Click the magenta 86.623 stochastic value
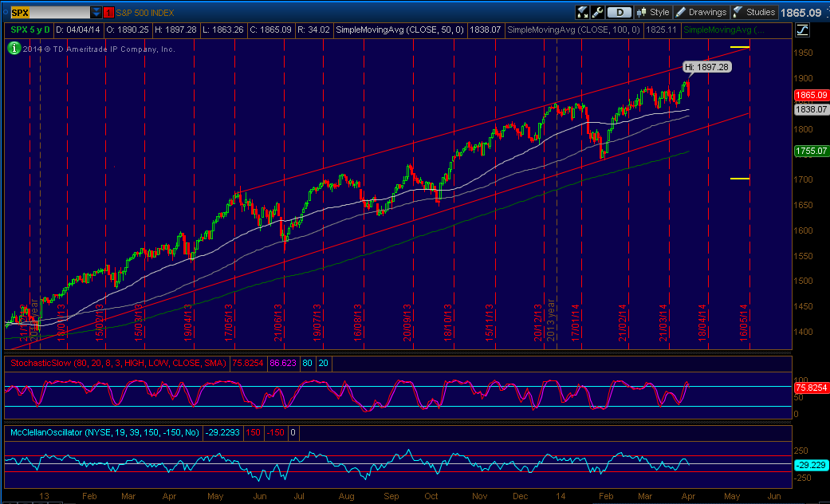830x504 pixels. tap(283, 363)
